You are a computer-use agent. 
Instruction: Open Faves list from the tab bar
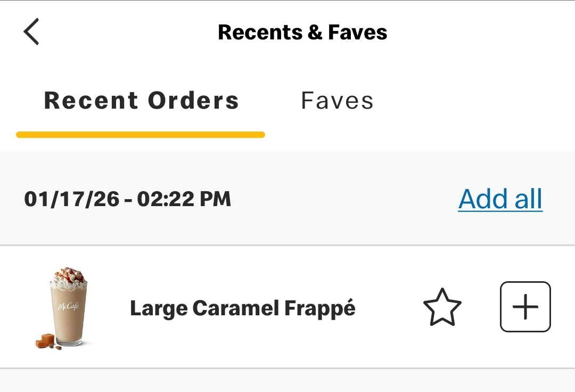(337, 101)
